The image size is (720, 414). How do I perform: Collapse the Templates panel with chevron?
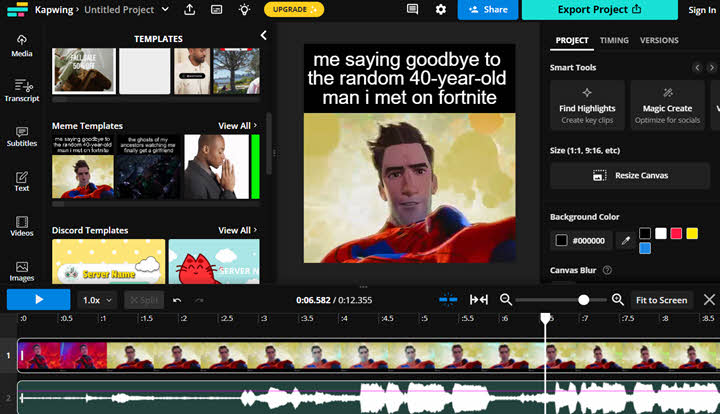[263, 36]
